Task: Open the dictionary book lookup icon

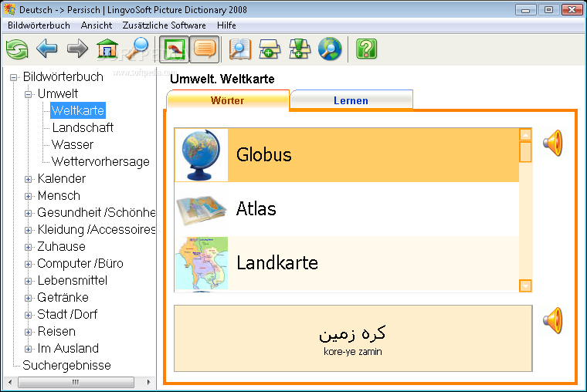Action: [239, 49]
